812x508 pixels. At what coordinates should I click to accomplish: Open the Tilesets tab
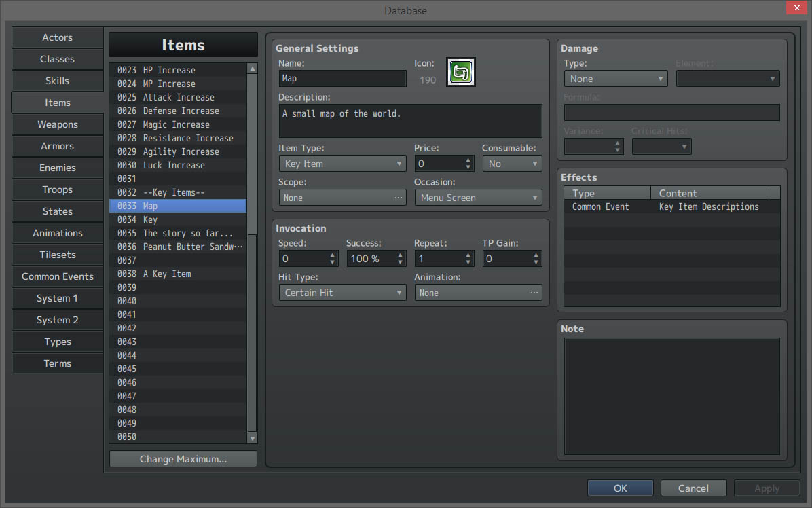tap(58, 255)
